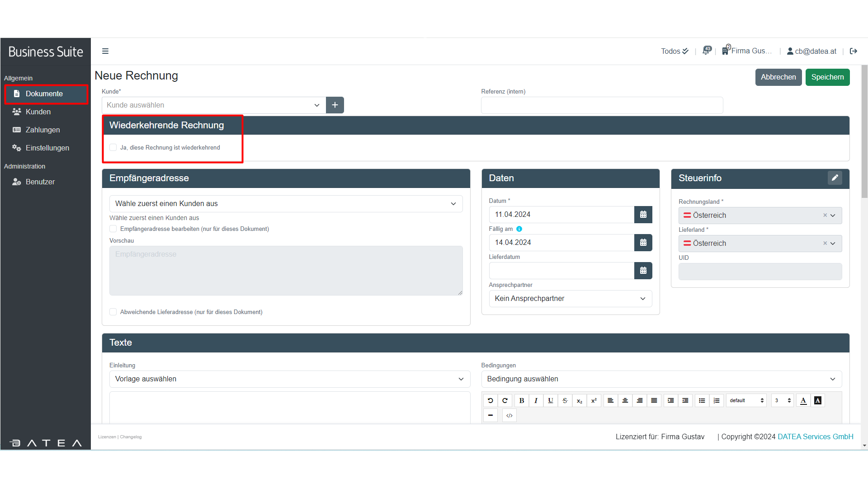Open Kunde auswählen dropdown
This screenshot has height=488, width=868.
pyautogui.click(x=213, y=105)
